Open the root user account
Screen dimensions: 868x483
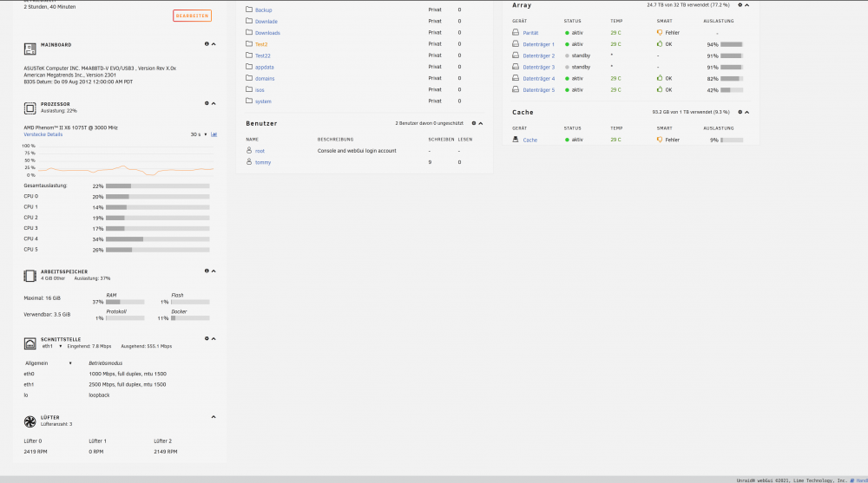click(260, 151)
